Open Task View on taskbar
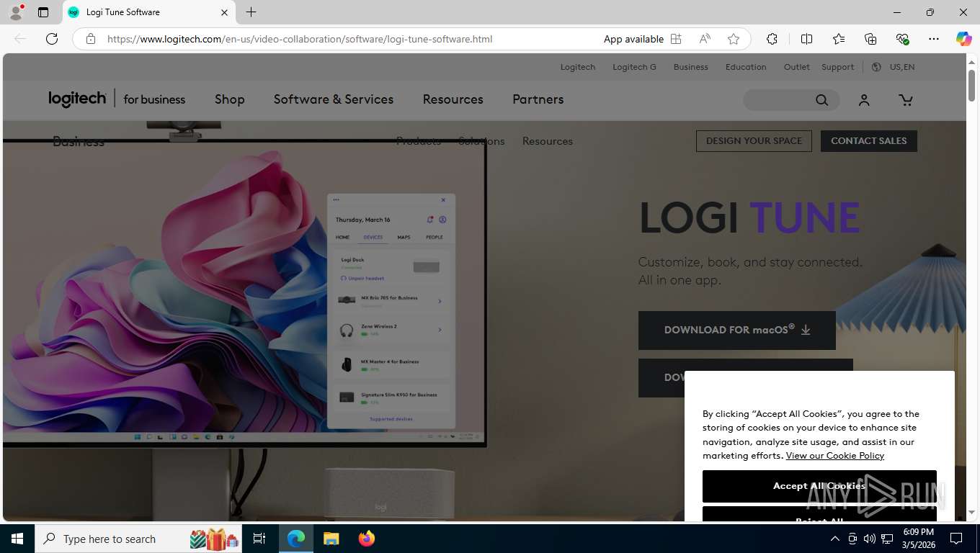 coord(259,539)
